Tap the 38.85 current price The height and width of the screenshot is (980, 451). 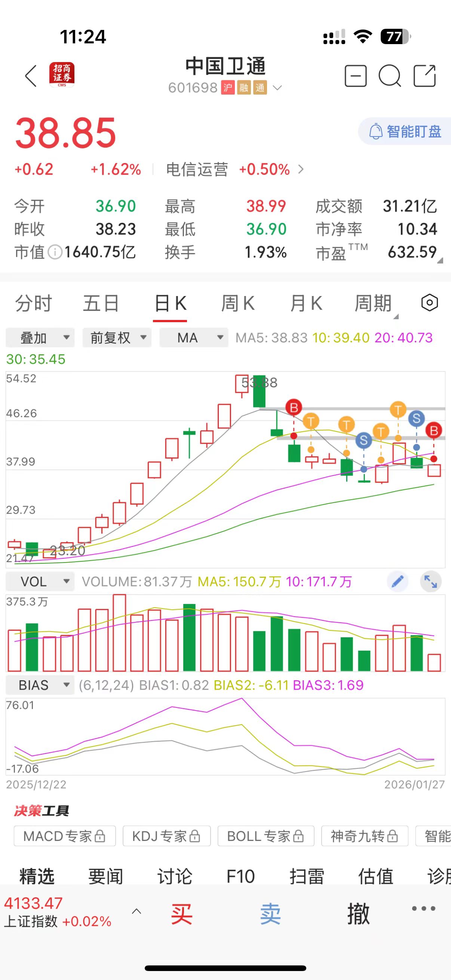click(65, 132)
